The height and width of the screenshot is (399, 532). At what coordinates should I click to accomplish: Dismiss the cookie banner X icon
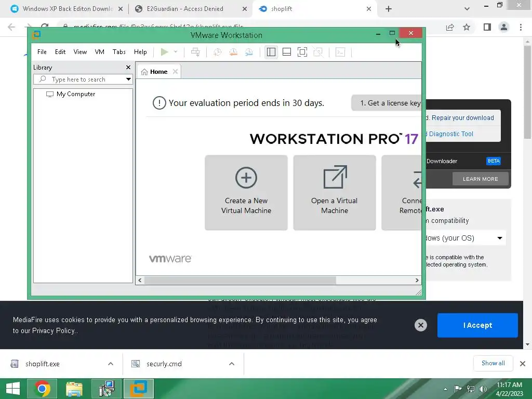click(x=421, y=325)
